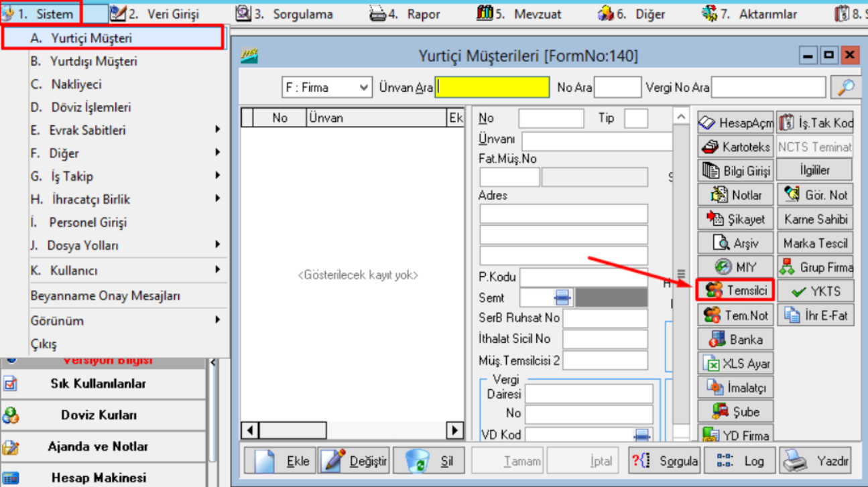
Task: Click the Ünvan Ara search field
Action: (492, 88)
